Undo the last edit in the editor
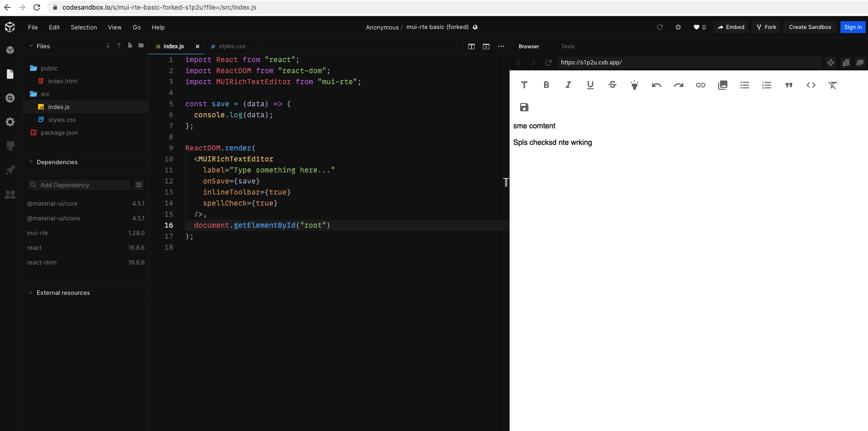Image resolution: width=868 pixels, height=431 pixels. coord(657,85)
